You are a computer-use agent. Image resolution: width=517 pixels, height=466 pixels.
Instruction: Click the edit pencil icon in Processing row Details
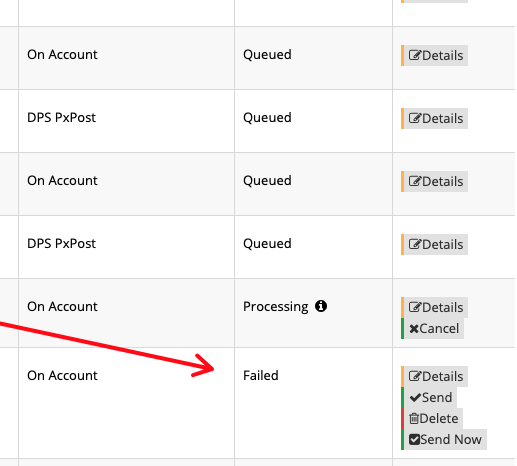[x=415, y=307]
